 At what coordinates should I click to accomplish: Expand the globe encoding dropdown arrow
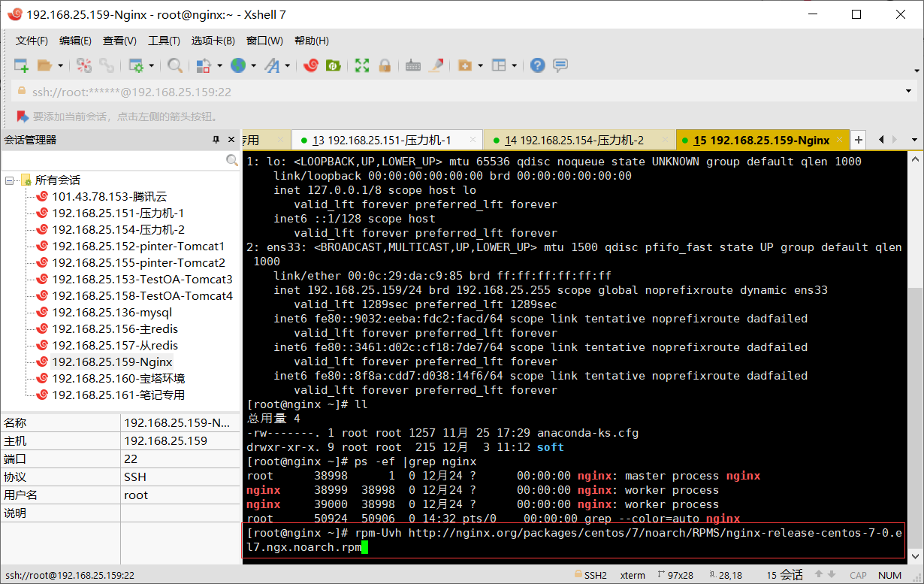[x=254, y=65]
